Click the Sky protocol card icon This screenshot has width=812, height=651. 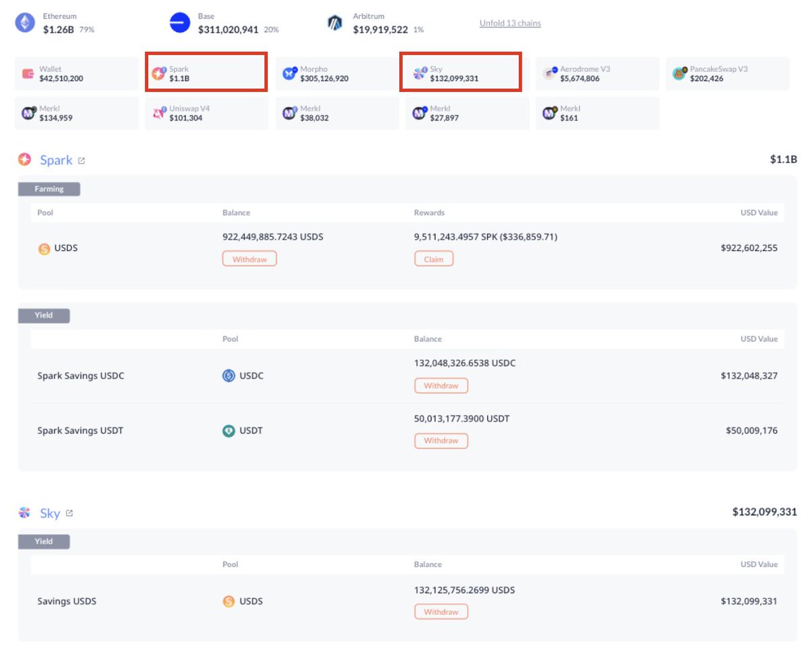420,74
